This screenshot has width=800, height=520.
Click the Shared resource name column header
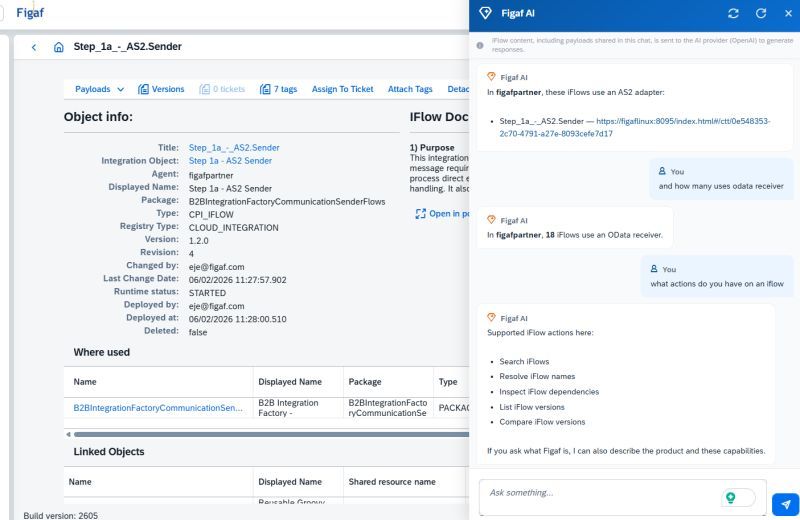coord(392,482)
